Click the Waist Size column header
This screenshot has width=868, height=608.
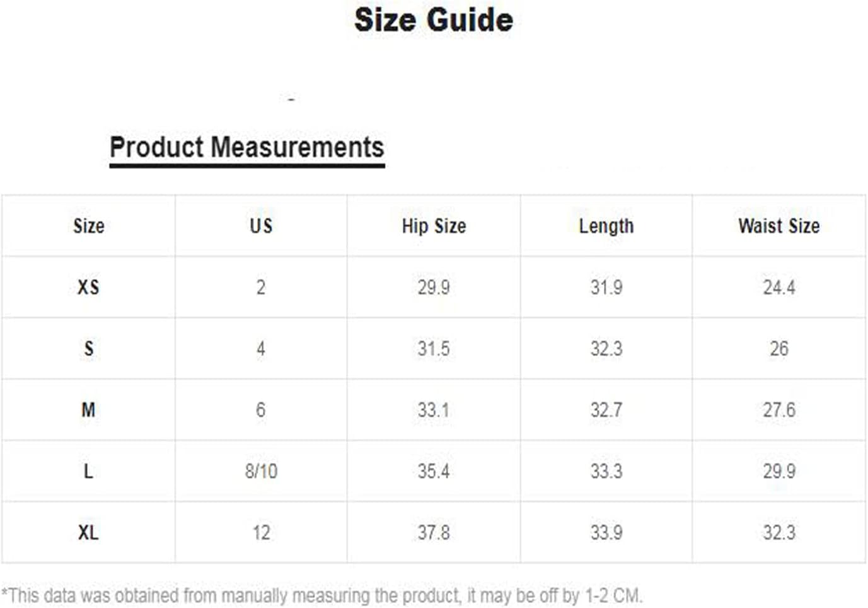pos(779,226)
